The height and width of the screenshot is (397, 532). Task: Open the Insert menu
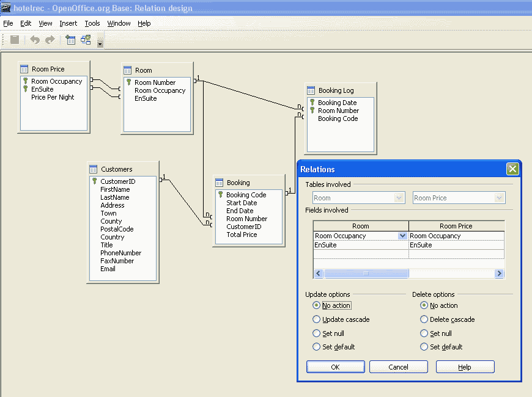point(68,23)
